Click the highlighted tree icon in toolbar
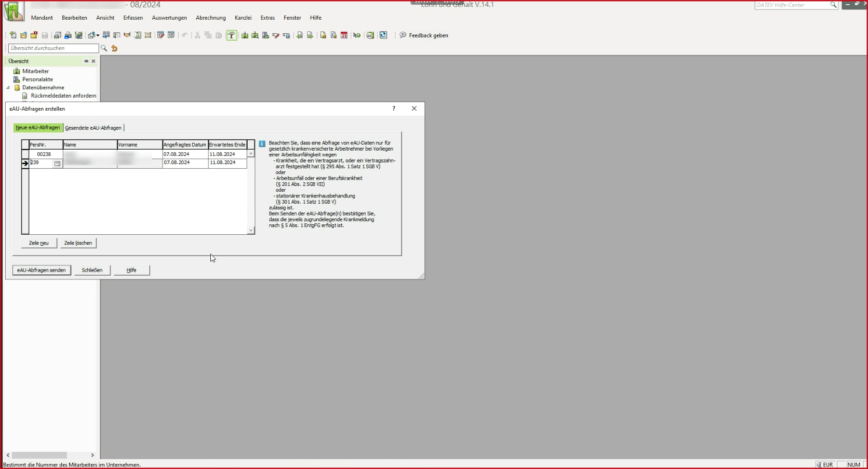Viewport: 868px width, 469px height. click(x=232, y=35)
